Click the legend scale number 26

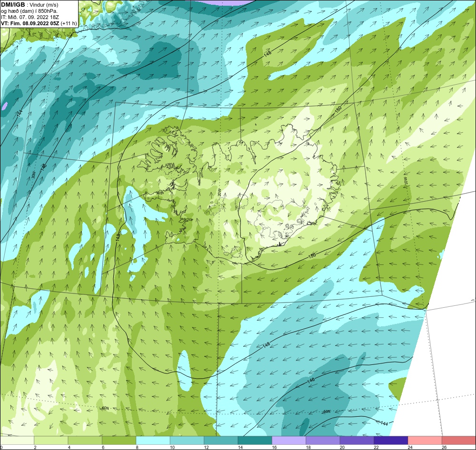click(444, 447)
